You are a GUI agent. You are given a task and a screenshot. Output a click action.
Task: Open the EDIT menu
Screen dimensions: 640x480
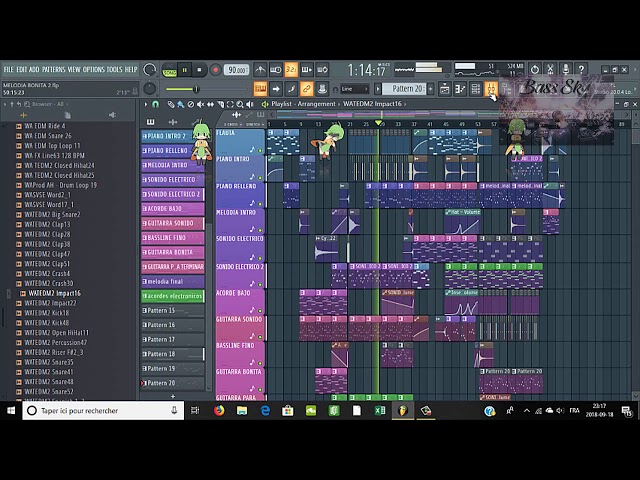tap(22, 69)
